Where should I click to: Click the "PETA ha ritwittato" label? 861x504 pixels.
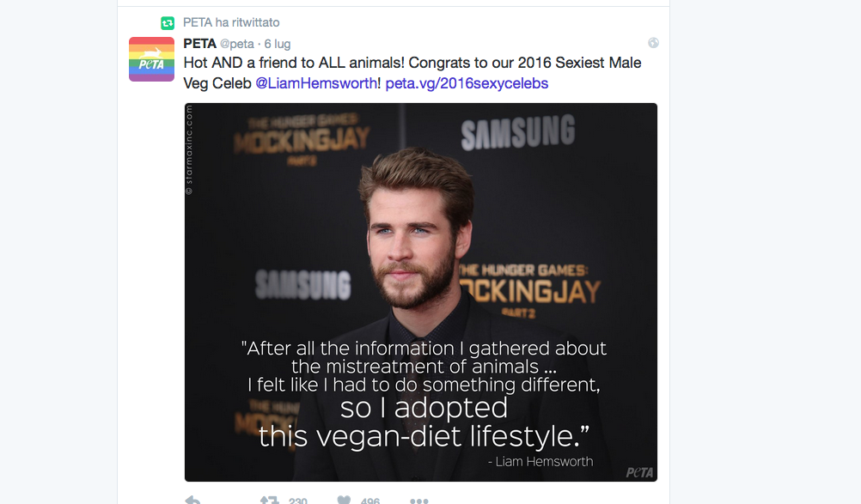pos(231,22)
